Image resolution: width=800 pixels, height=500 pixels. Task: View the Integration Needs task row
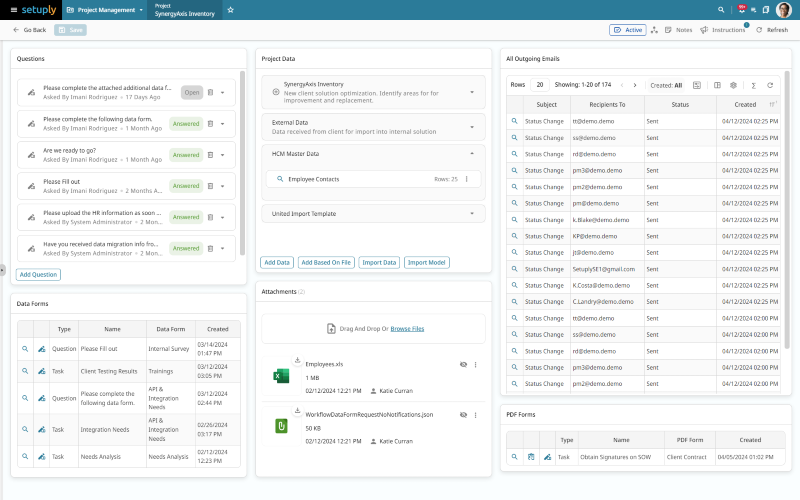pos(25,430)
